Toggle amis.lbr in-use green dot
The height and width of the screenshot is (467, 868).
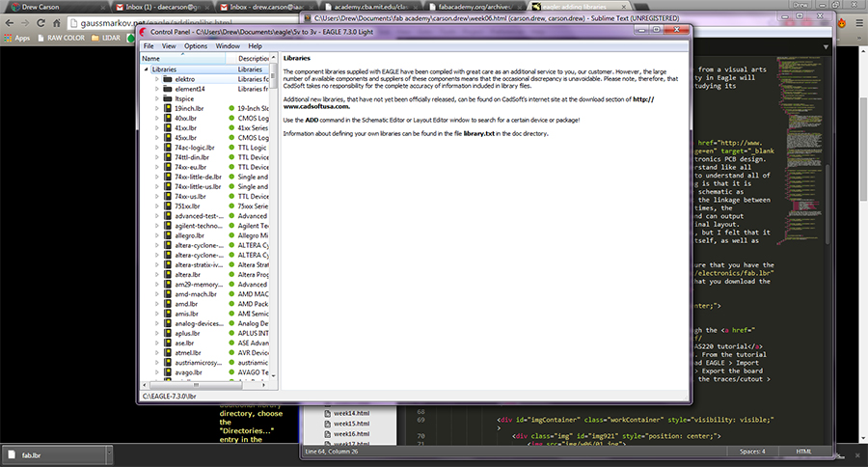coord(231,314)
